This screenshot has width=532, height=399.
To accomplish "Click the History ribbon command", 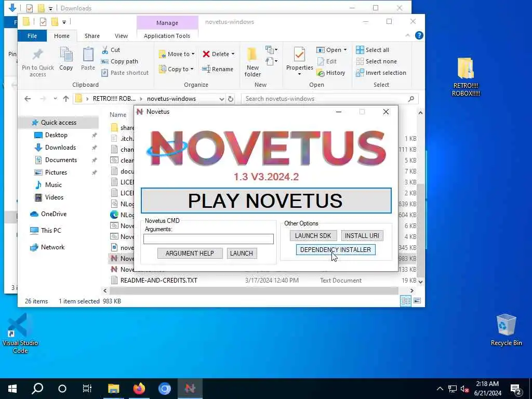I will [331, 73].
